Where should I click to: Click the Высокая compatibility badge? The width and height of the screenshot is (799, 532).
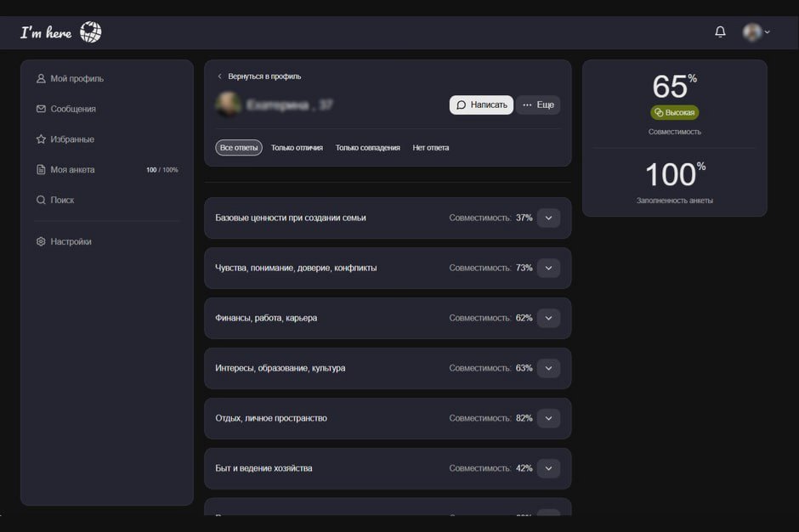[675, 113]
